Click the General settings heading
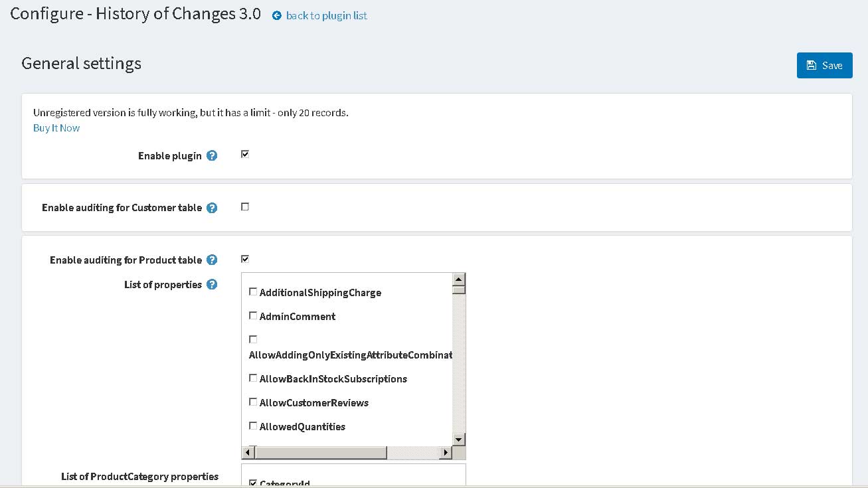The height and width of the screenshot is (488, 868). tap(81, 63)
